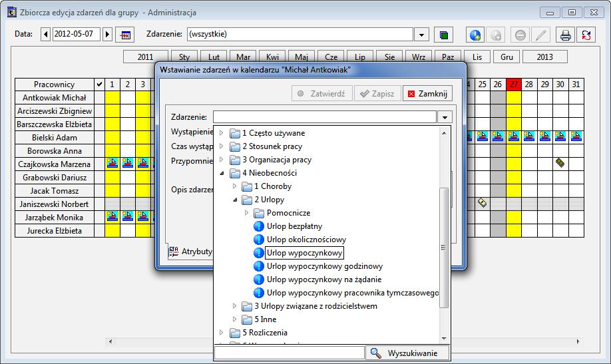Expand 3 Urlopy związane z rodzicielstwem
The width and height of the screenshot is (611, 364).
click(234, 306)
